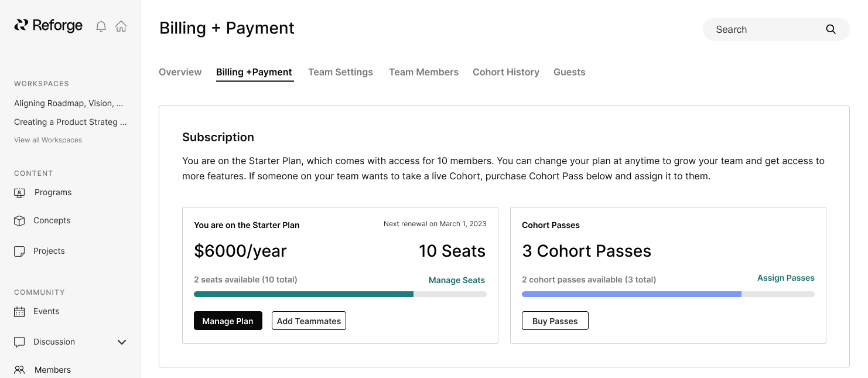Click the Manage Plan button
Screen dimensions: 868x378
(x=228, y=321)
